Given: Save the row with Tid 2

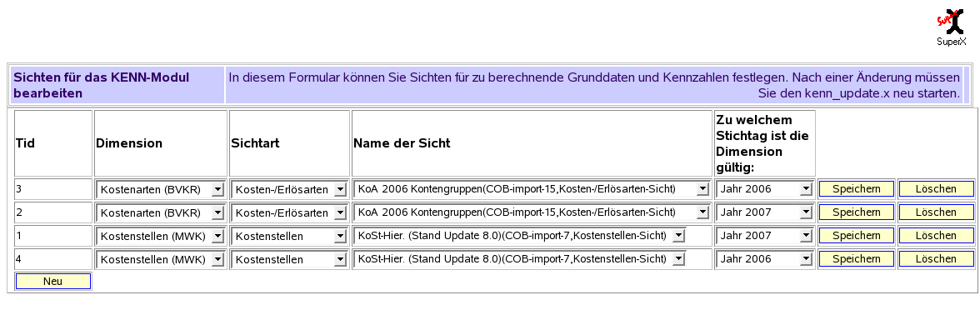Looking at the screenshot, I should point(857,212).
